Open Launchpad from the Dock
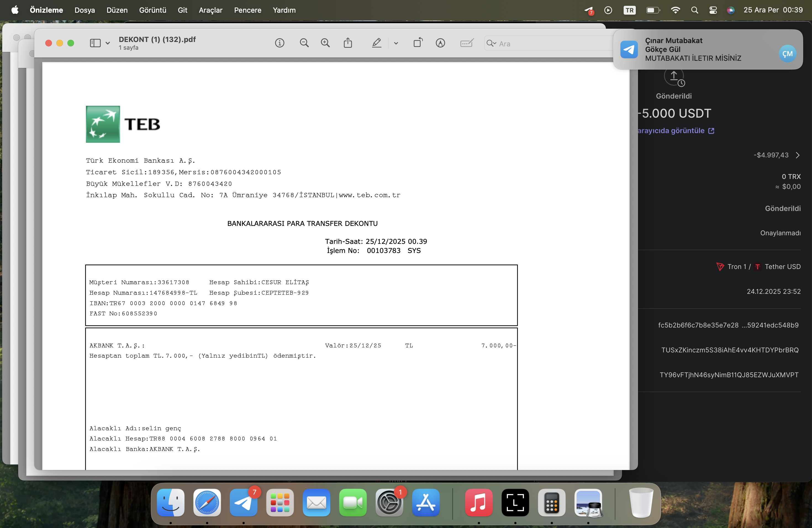 coord(280,503)
